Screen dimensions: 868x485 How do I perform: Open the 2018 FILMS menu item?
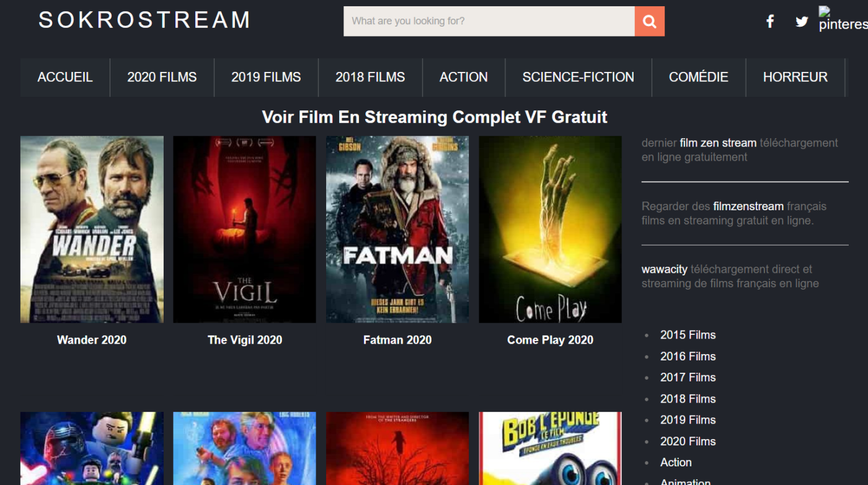[x=370, y=77]
